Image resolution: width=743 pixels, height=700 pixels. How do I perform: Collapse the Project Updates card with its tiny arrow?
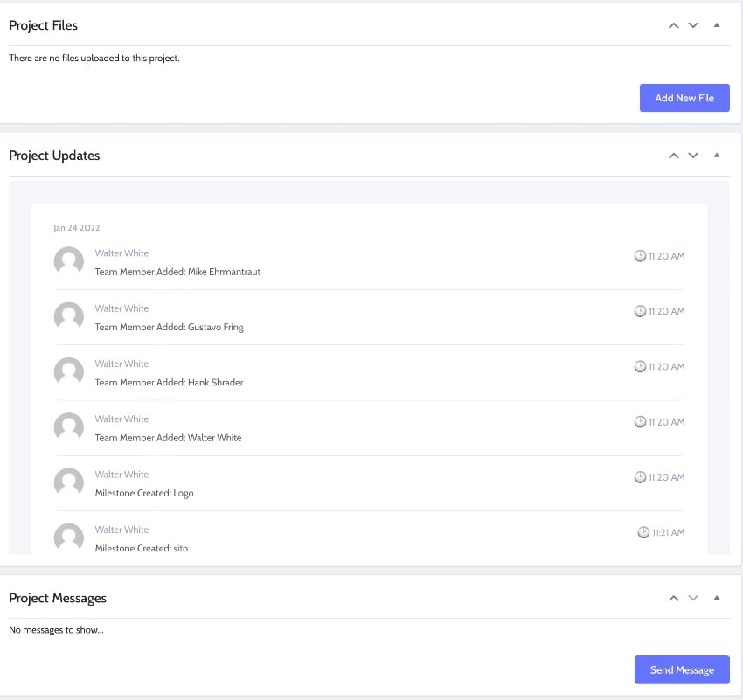[717, 155]
